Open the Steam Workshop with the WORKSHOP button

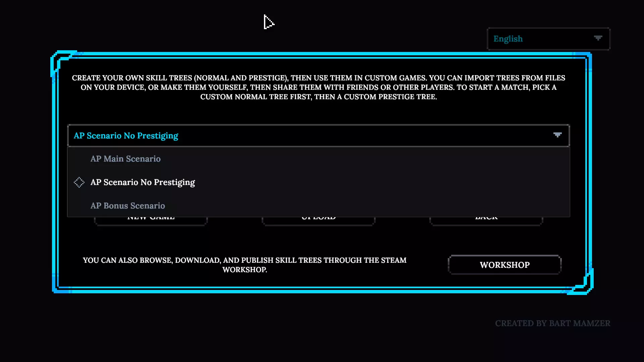(x=504, y=265)
